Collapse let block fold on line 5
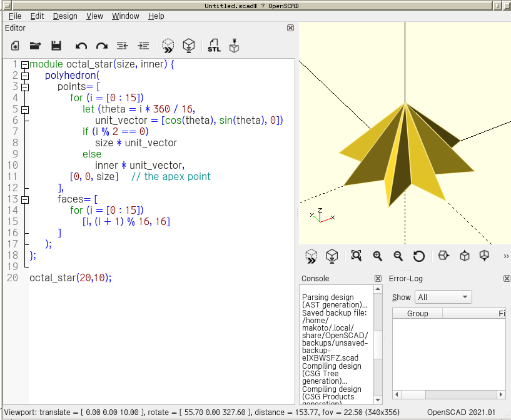The image size is (511, 420). (x=25, y=110)
